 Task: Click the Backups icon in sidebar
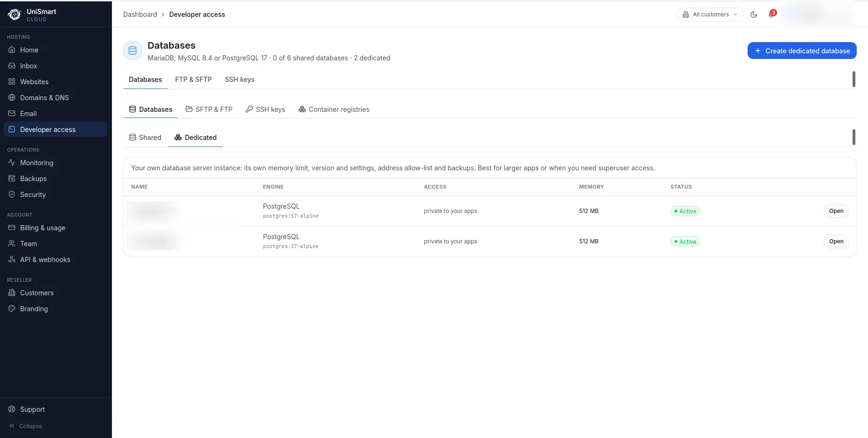coord(12,178)
